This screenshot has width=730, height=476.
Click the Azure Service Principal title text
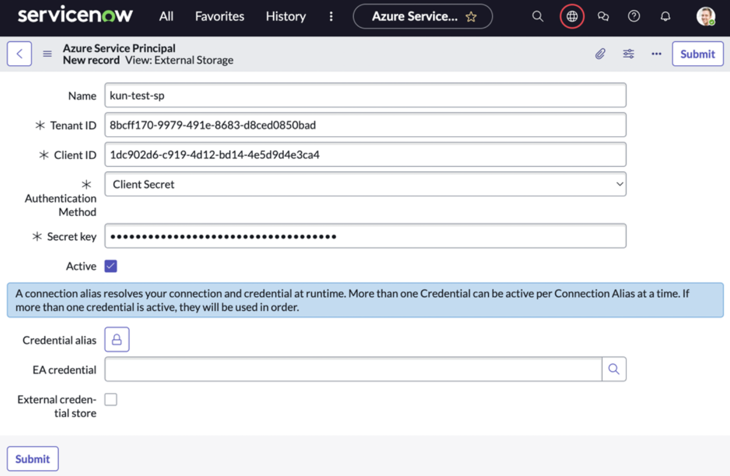click(x=119, y=48)
